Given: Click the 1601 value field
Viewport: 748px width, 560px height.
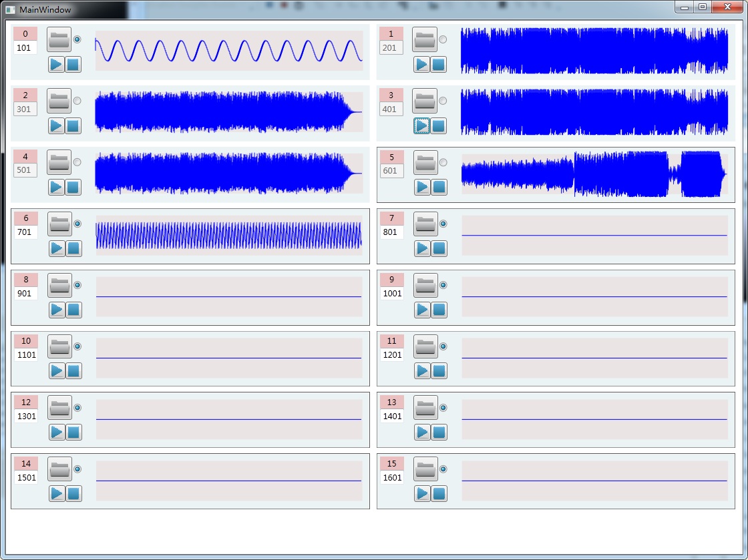Looking at the screenshot, I should [391, 477].
